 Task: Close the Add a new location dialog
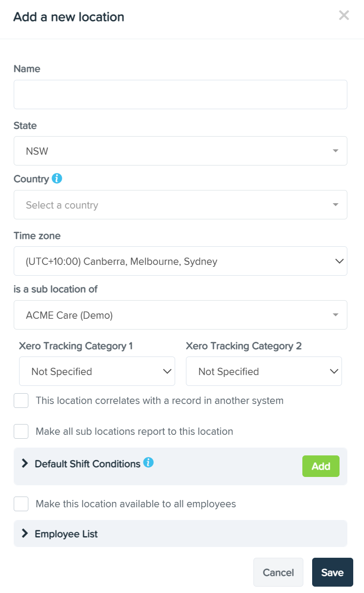click(344, 15)
